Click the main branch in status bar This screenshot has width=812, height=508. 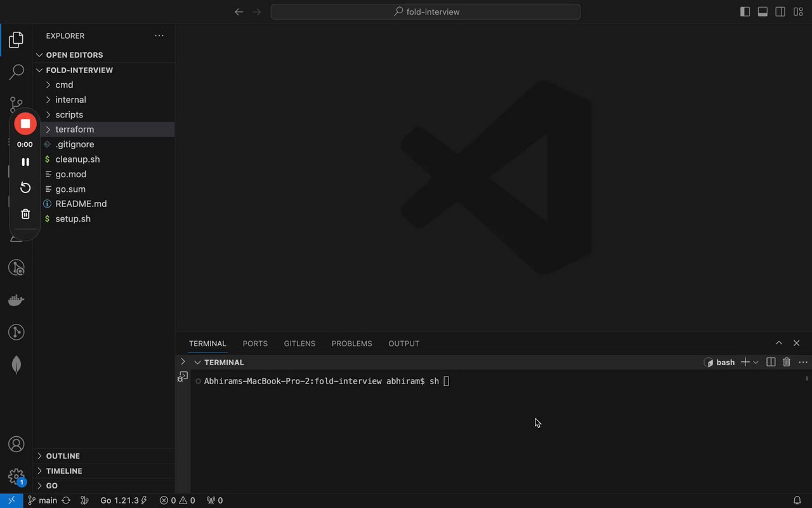(43, 500)
